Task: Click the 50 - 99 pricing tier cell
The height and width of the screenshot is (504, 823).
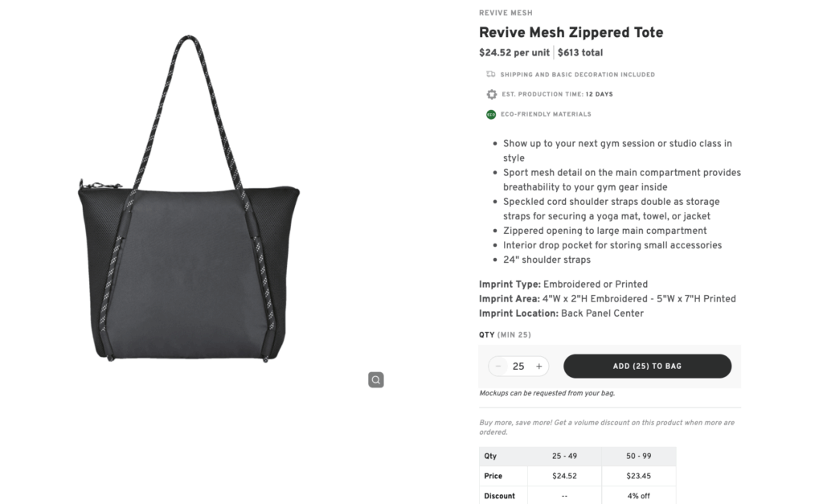Action: 638,456
